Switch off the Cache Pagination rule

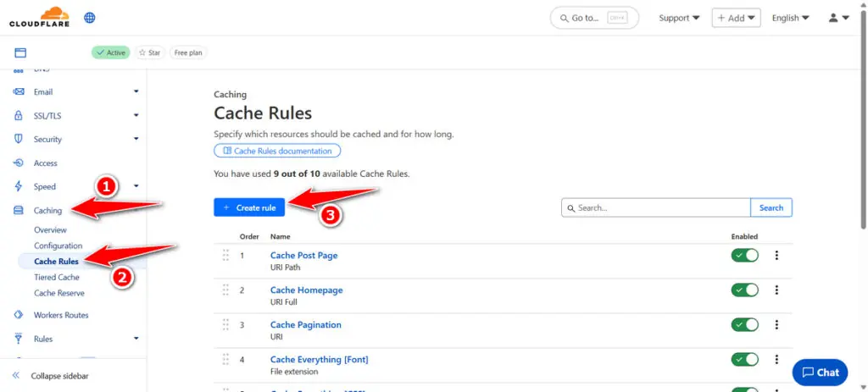(744, 325)
